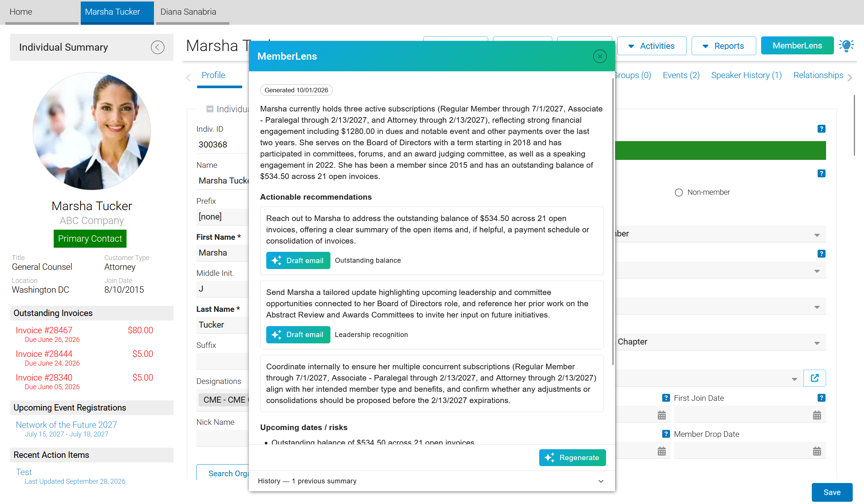Click the green status bar
864x504 pixels.
[720, 150]
